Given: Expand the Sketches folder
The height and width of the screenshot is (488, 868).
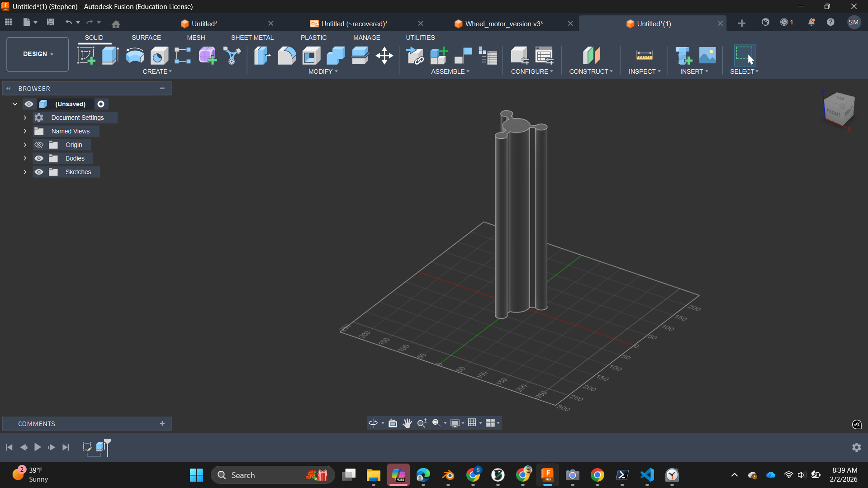Looking at the screenshot, I should tap(25, 172).
